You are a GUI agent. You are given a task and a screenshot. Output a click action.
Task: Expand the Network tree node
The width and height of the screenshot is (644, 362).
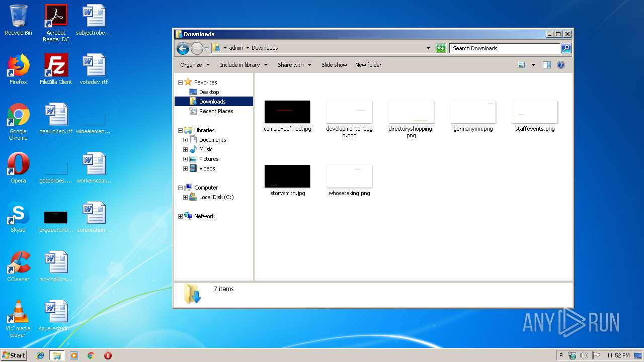tap(181, 216)
